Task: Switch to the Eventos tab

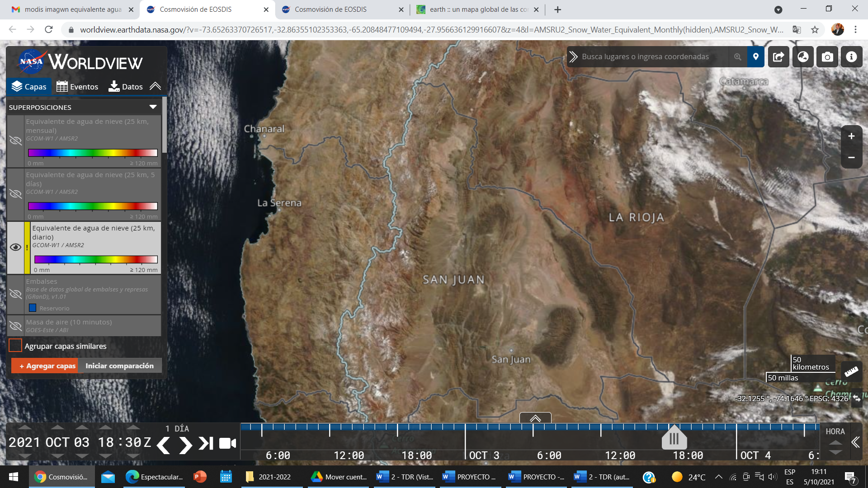Action: coord(77,86)
